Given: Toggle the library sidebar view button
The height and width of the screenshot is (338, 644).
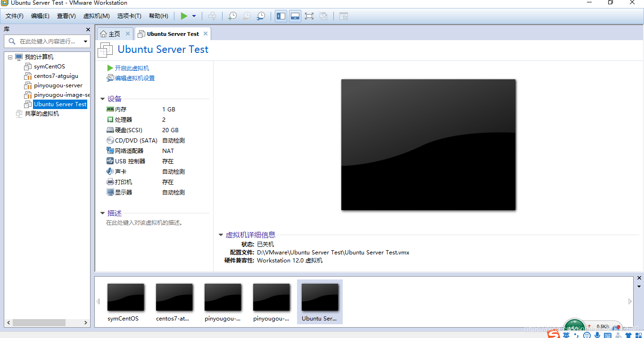Looking at the screenshot, I should tap(281, 16).
